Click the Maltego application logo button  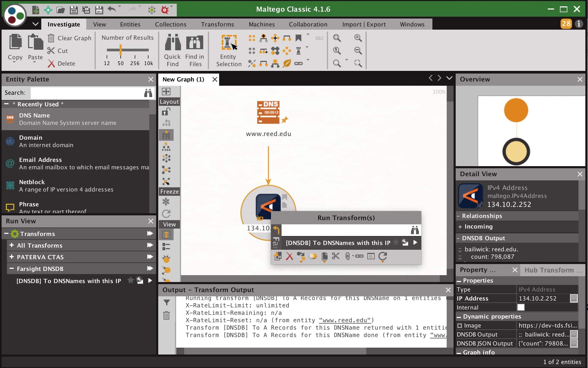[x=15, y=15]
